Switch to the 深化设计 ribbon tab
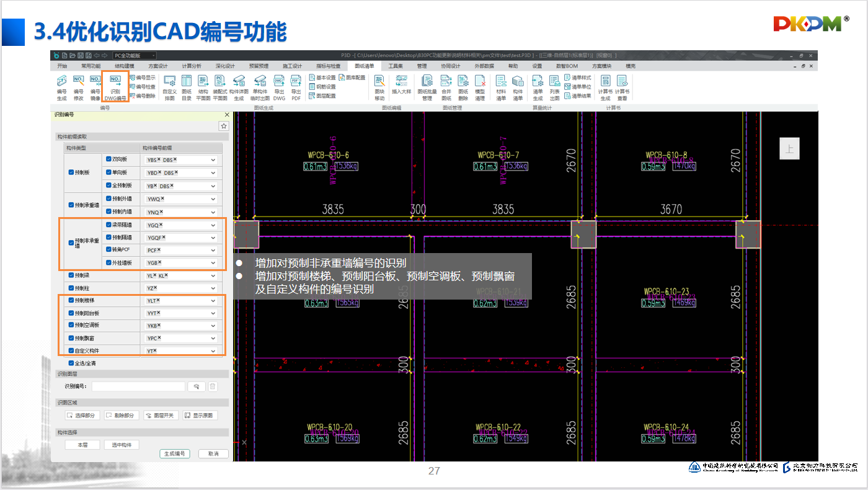This screenshot has width=868, height=490. pos(225,66)
